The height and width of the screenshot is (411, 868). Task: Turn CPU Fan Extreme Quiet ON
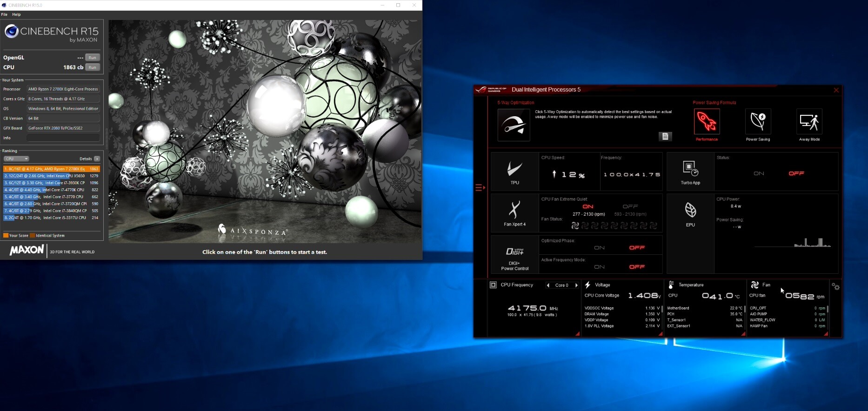tap(588, 206)
